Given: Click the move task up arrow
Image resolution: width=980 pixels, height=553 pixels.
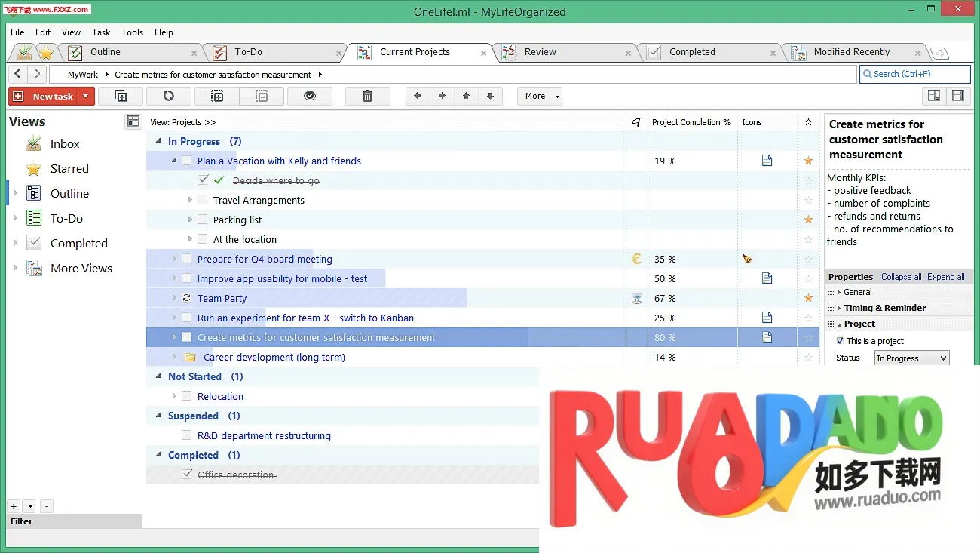Looking at the screenshot, I should click(466, 96).
